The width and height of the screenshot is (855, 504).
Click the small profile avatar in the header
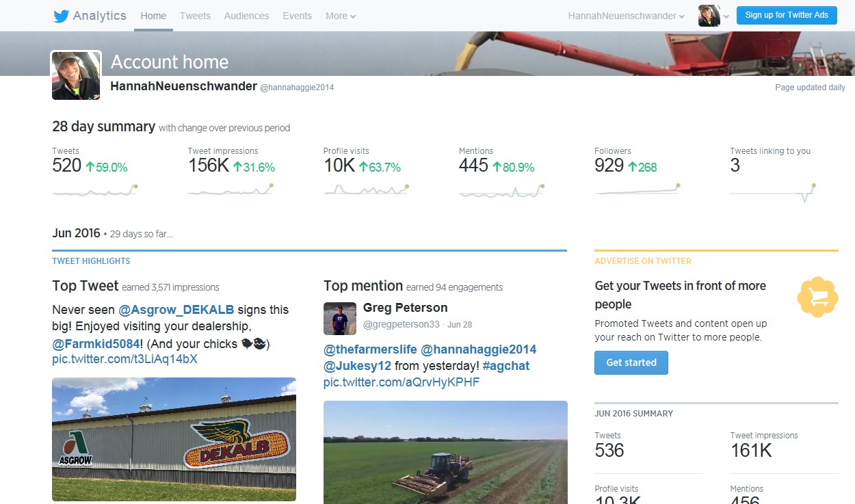pos(709,16)
